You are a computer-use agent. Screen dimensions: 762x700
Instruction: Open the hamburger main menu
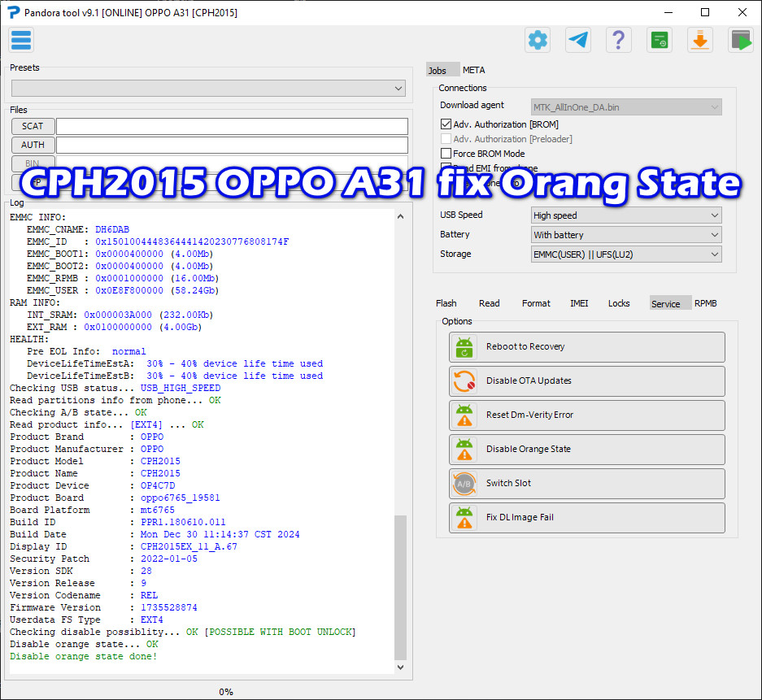[x=21, y=40]
